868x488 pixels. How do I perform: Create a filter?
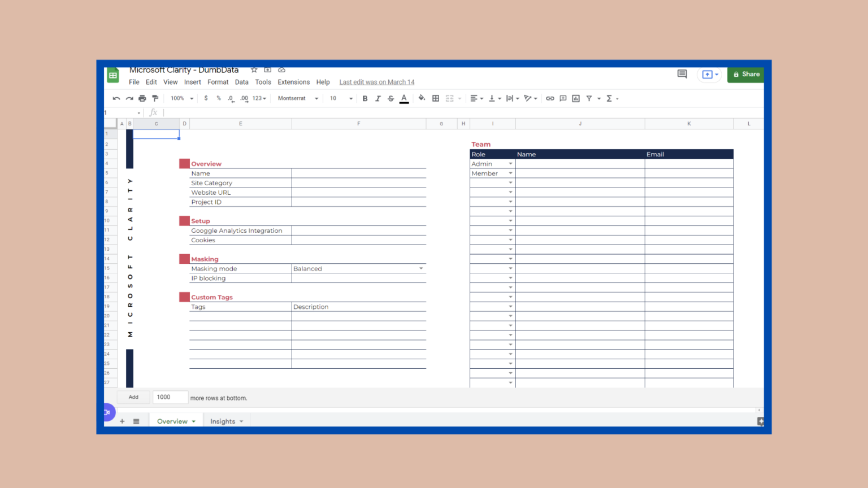[588, 98]
